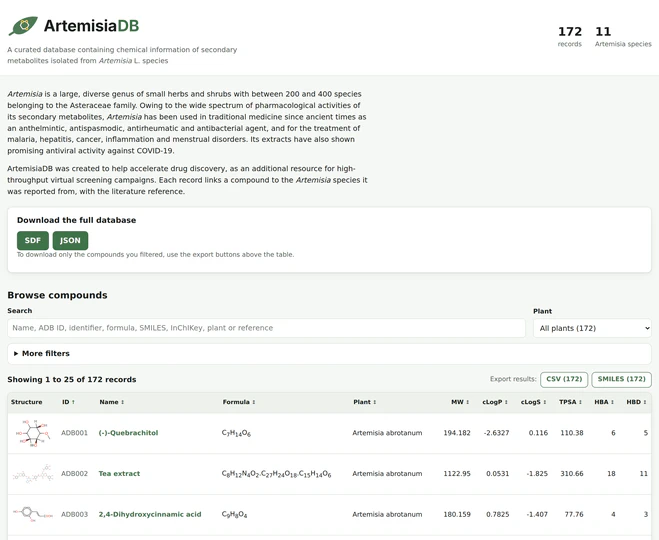Download the database as SDF
Screen dimensions: 659x540
point(33,240)
